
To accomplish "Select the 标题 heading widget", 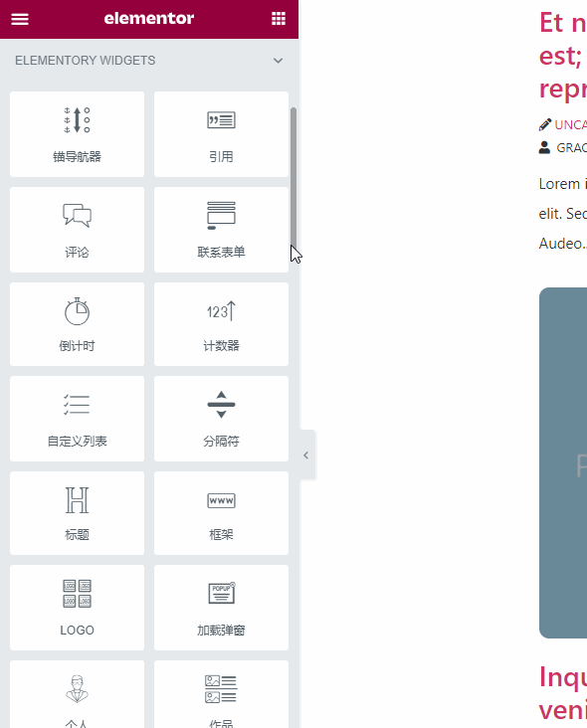I will 77,513.
